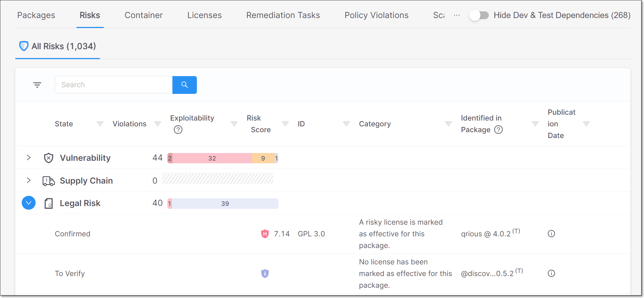This screenshot has height=298, width=644.
Task: Go to Remediation Tasks tab
Action: (x=283, y=15)
